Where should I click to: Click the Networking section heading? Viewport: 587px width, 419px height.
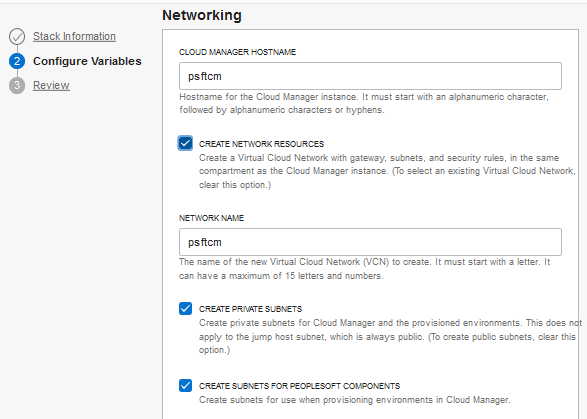click(202, 15)
